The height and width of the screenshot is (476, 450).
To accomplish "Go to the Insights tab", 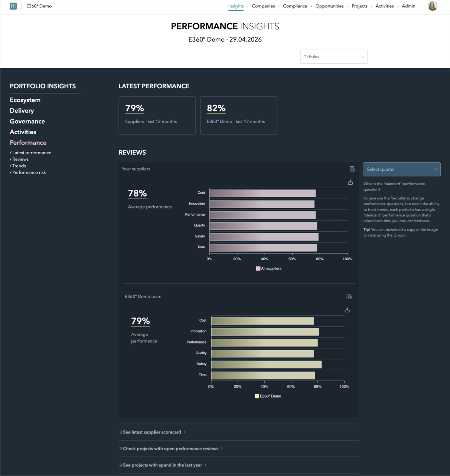I will (x=236, y=6).
